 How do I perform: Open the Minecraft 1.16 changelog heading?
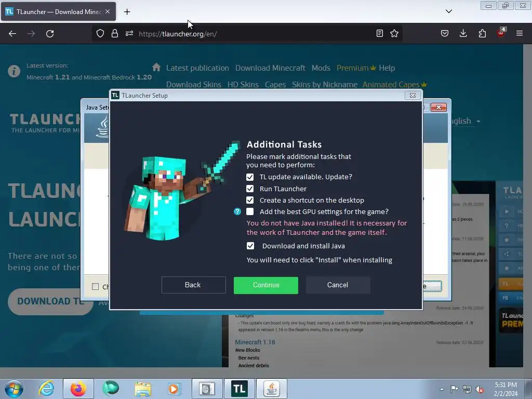point(255,342)
